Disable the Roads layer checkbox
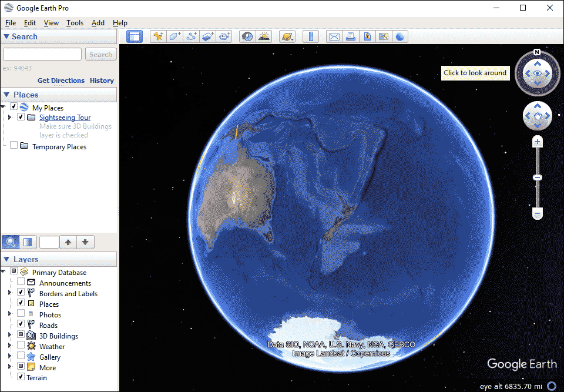Screen dimensions: 564x392 21,324
